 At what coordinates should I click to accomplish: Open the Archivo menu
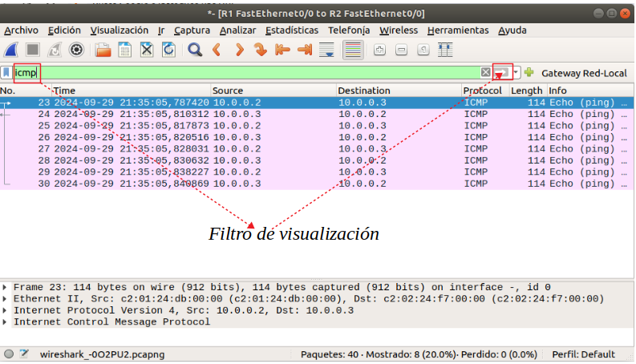(21, 30)
